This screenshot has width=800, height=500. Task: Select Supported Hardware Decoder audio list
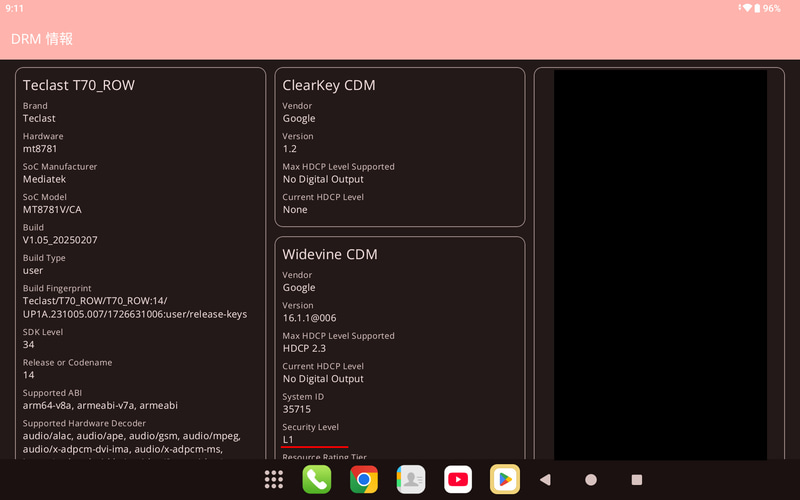tap(132, 442)
